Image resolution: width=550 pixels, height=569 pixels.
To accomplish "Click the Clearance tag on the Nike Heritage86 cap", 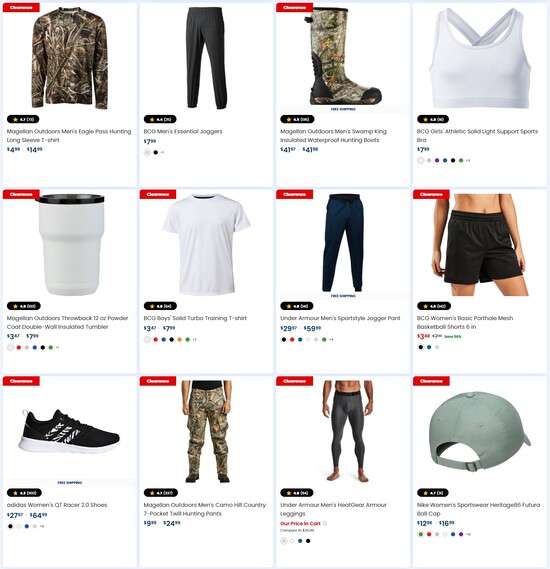I will point(431,381).
